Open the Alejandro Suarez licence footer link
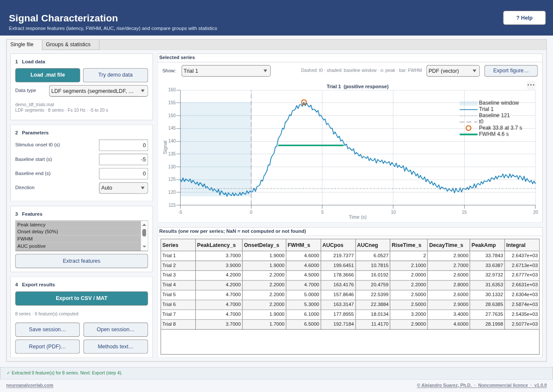Screen dimensions: 553x392 [482, 385]
